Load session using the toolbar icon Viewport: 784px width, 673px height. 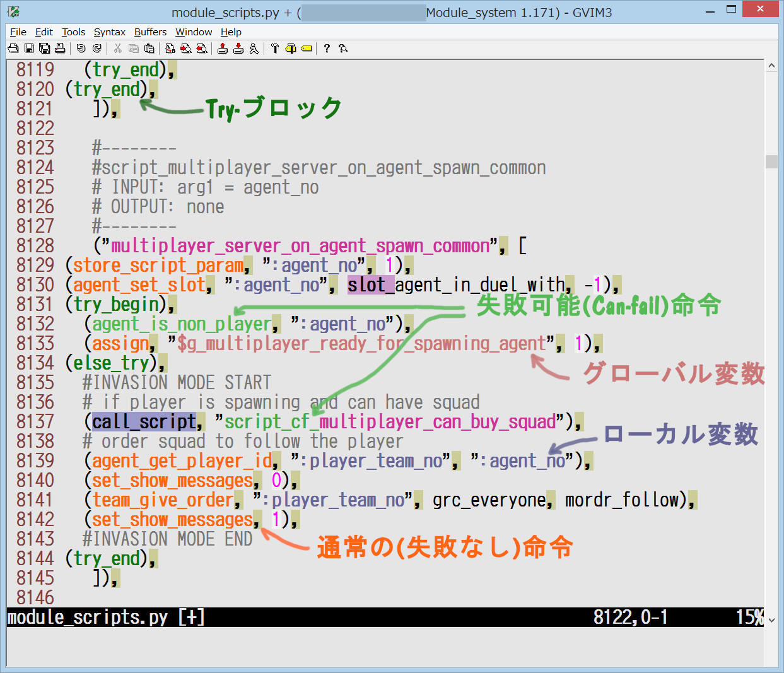[x=223, y=49]
